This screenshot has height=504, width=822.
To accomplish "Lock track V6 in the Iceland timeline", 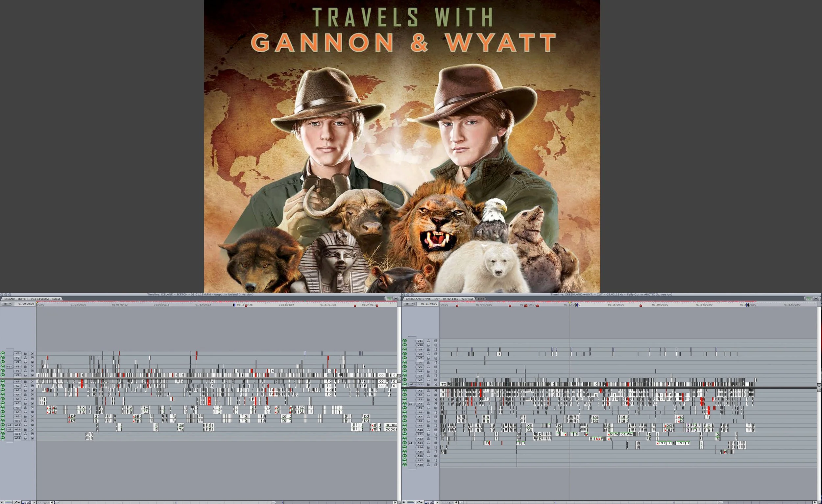I will coord(25,353).
